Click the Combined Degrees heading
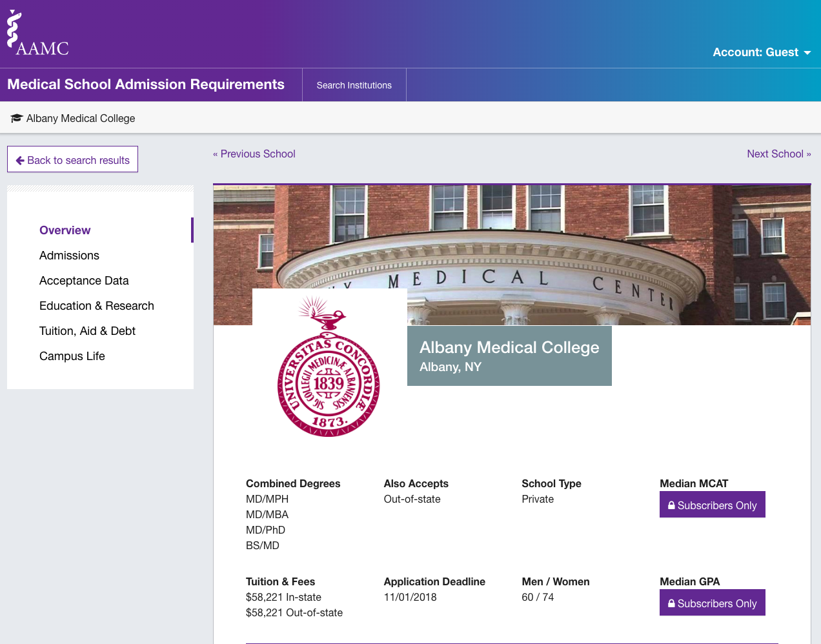 293,483
